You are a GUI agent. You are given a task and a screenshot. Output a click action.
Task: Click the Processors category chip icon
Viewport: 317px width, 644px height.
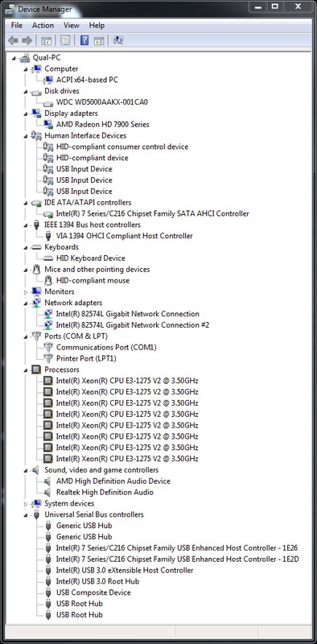(x=36, y=369)
